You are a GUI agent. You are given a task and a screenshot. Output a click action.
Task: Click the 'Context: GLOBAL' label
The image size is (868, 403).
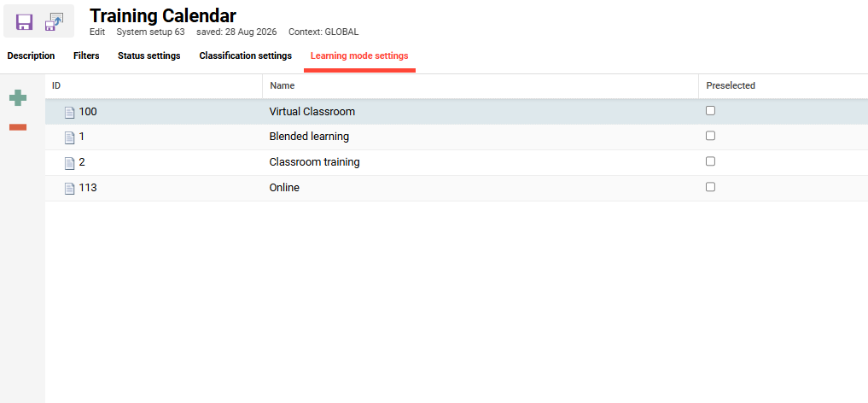coord(323,32)
